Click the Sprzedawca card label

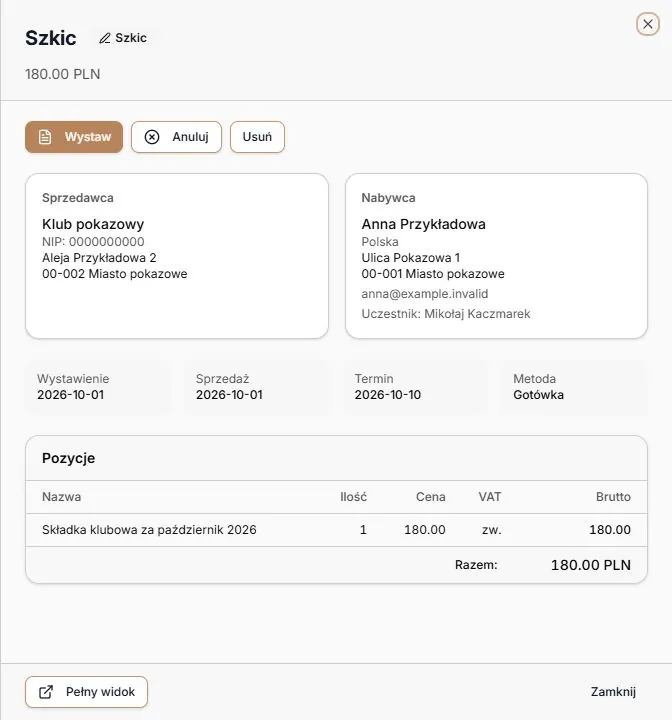[78, 198]
